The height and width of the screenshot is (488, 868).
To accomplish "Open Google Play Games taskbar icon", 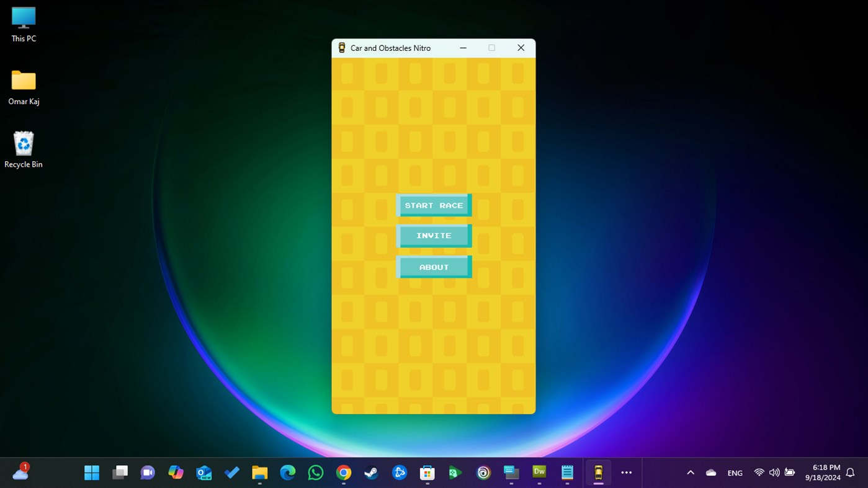I will [455, 472].
